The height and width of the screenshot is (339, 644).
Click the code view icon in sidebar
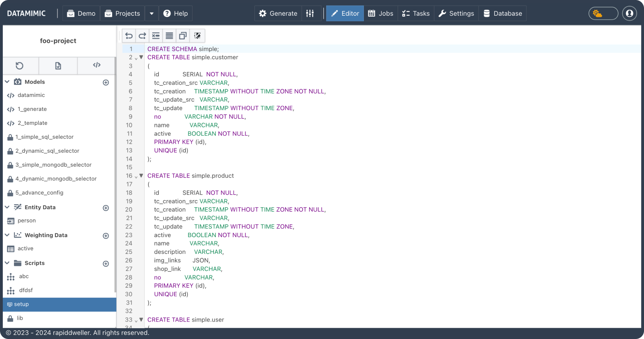point(97,65)
